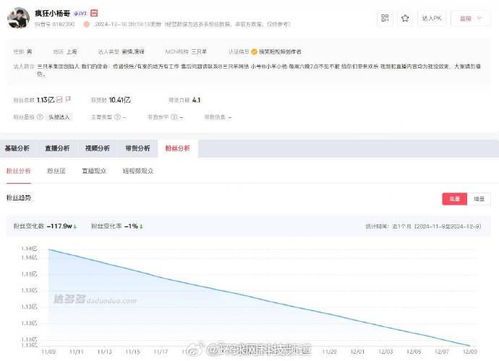Click the 粉丝趋势 section title

click(x=19, y=198)
